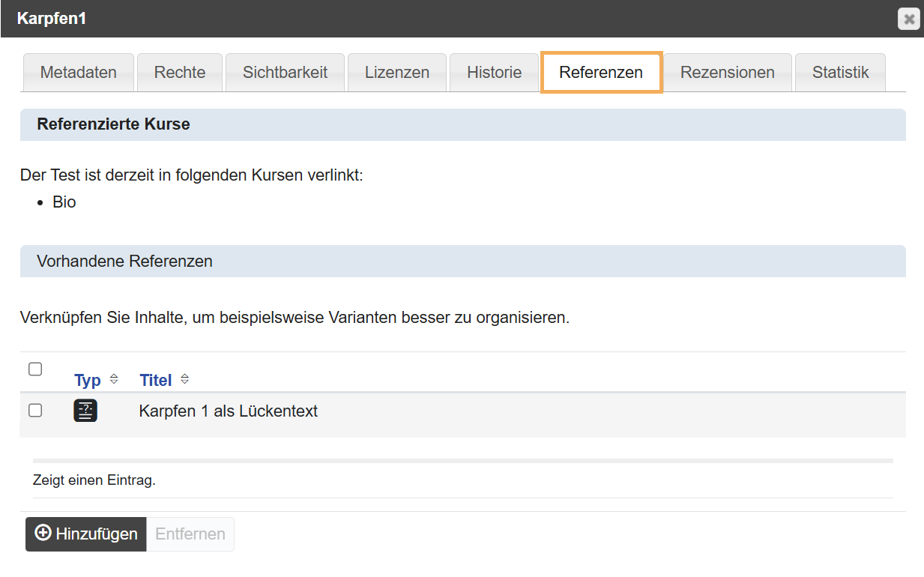Check the checkbox for Karpfen 1 als Lückentext

click(34, 411)
